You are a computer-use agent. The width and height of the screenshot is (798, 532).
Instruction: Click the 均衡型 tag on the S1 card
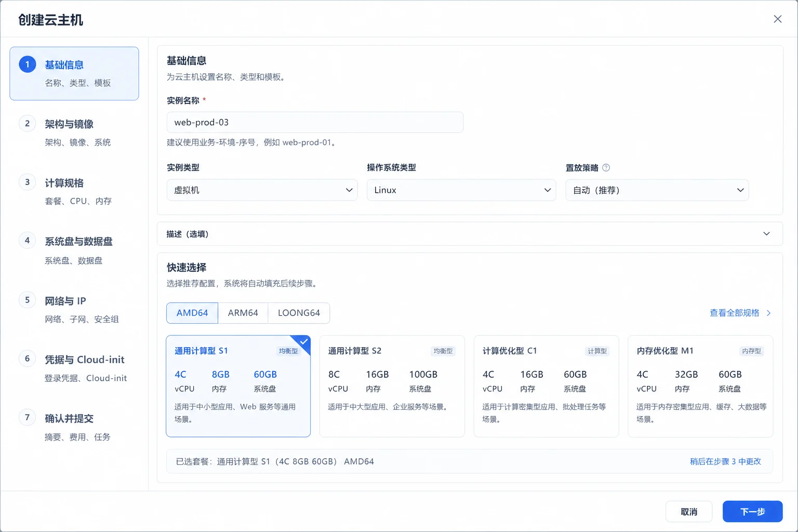(x=288, y=351)
